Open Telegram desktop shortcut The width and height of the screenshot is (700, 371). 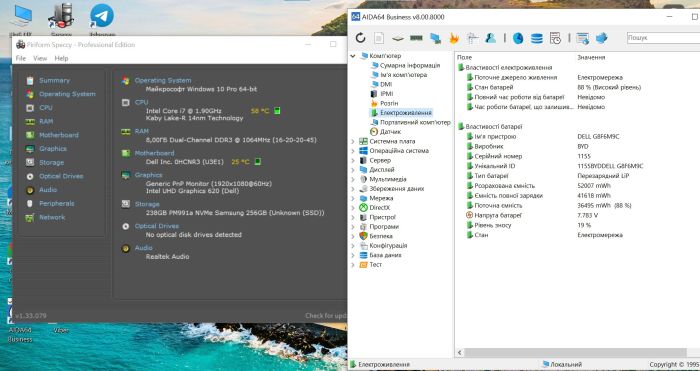[x=102, y=19]
